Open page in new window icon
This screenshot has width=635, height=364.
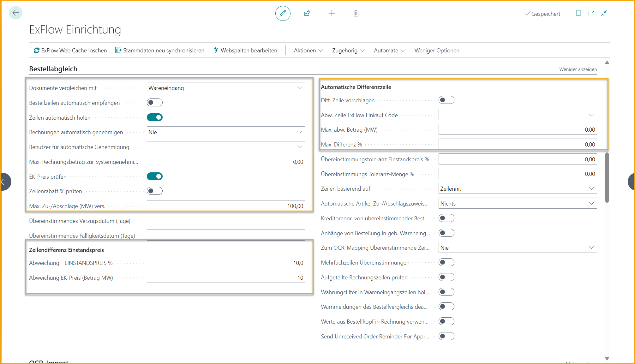pyautogui.click(x=591, y=13)
